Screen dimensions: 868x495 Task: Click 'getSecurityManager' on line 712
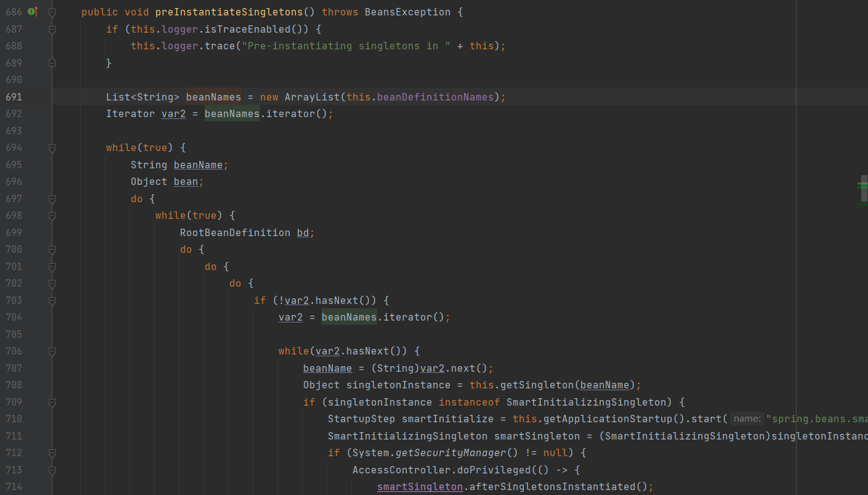click(451, 453)
